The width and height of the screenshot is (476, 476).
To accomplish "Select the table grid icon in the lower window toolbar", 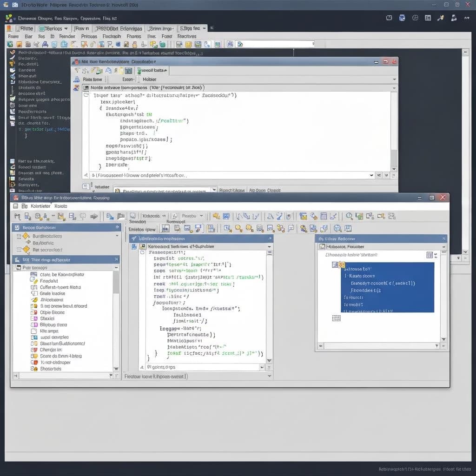I will point(324,216).
